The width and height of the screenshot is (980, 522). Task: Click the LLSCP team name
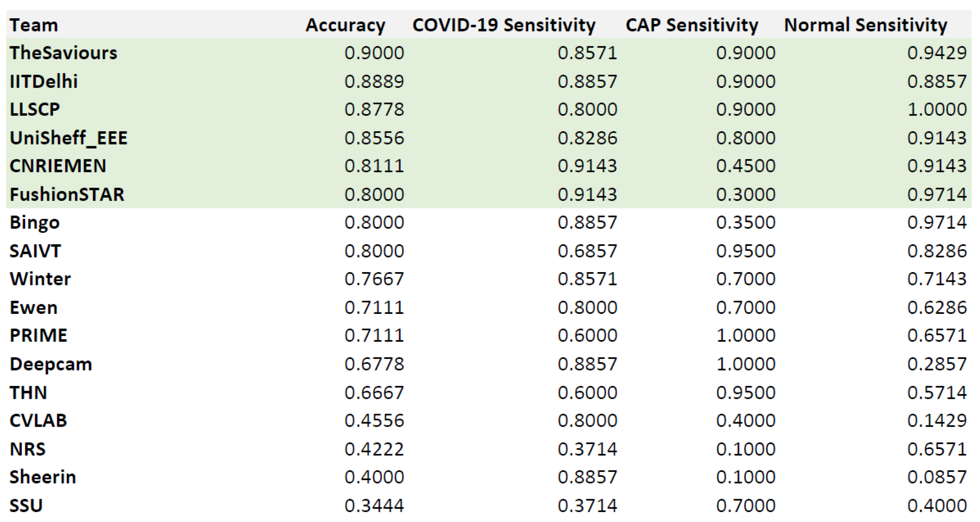click(35, 110)
